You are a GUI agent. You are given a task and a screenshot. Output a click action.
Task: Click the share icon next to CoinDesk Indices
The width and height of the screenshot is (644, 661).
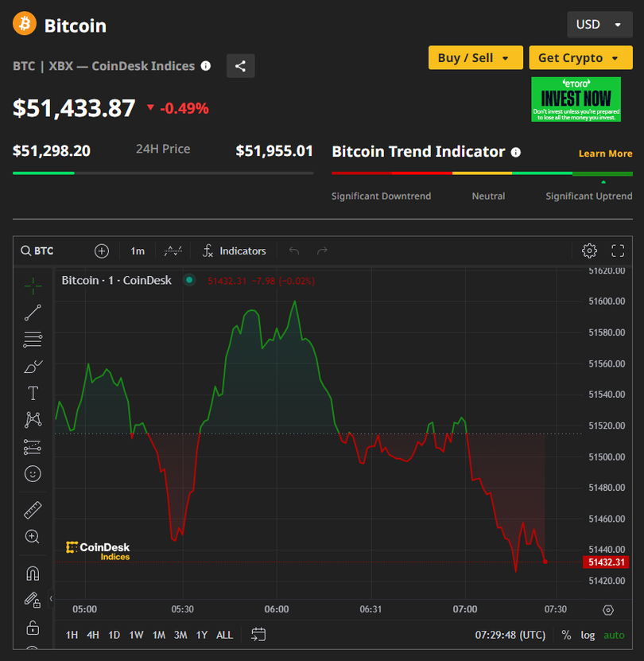(x=240, y=66)
